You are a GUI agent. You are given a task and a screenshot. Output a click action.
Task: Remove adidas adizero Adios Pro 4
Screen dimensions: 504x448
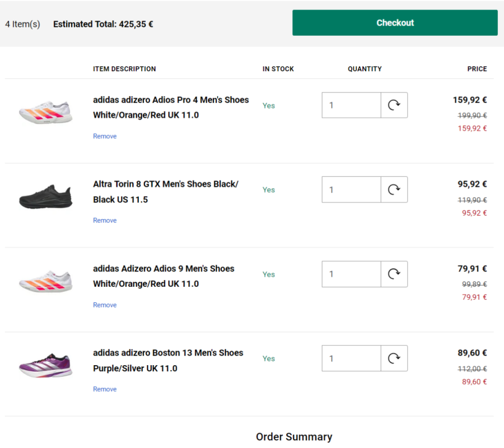pos(105,136)
